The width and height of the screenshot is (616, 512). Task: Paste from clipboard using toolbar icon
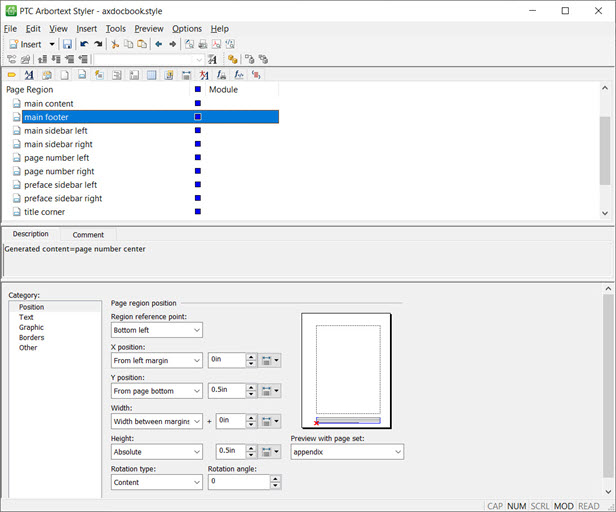(142, 44)
